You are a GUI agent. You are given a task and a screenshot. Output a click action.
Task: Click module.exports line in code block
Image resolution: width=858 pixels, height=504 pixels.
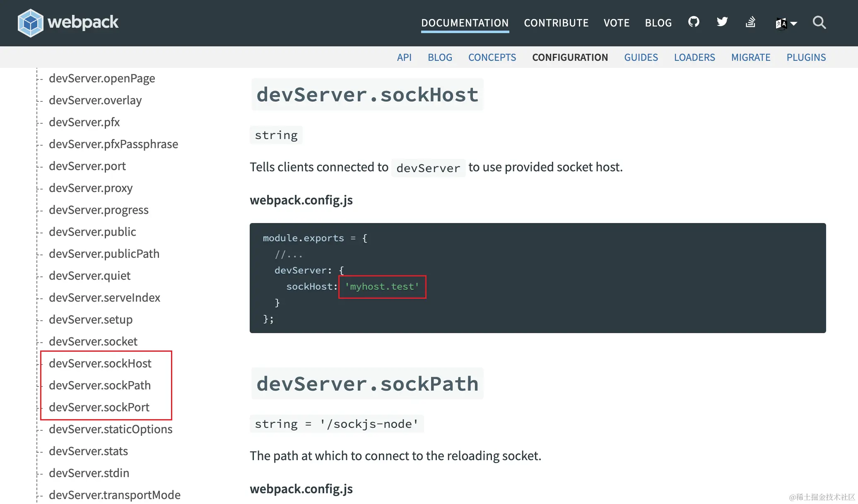(x=315, y=238)
